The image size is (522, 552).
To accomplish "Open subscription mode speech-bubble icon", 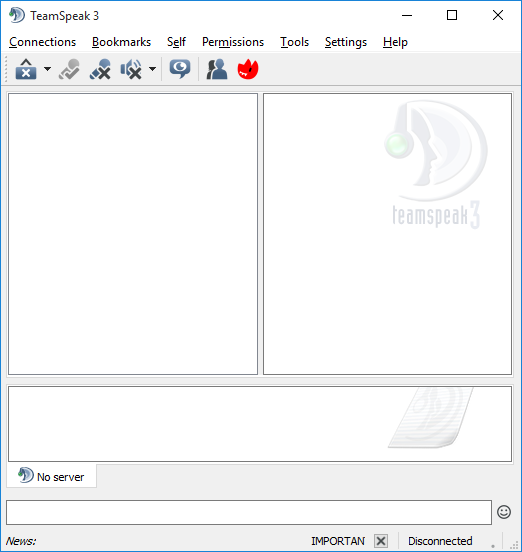I will tap(180, 69).
